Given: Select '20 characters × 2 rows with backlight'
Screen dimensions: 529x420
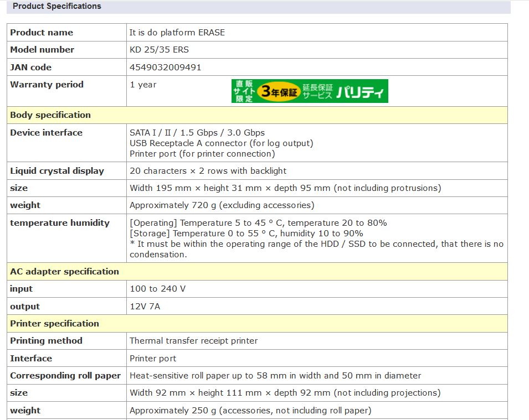Looking at the screenshot, I should [x=208, y=171].
